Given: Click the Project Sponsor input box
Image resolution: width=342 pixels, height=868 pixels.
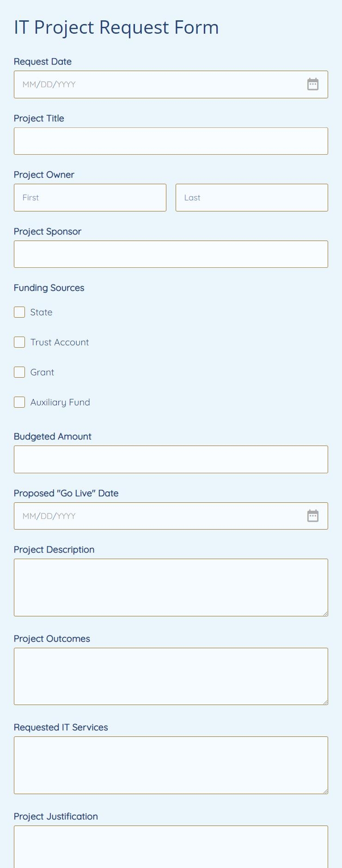Looking at the screenshot, I should click(171, 254).
